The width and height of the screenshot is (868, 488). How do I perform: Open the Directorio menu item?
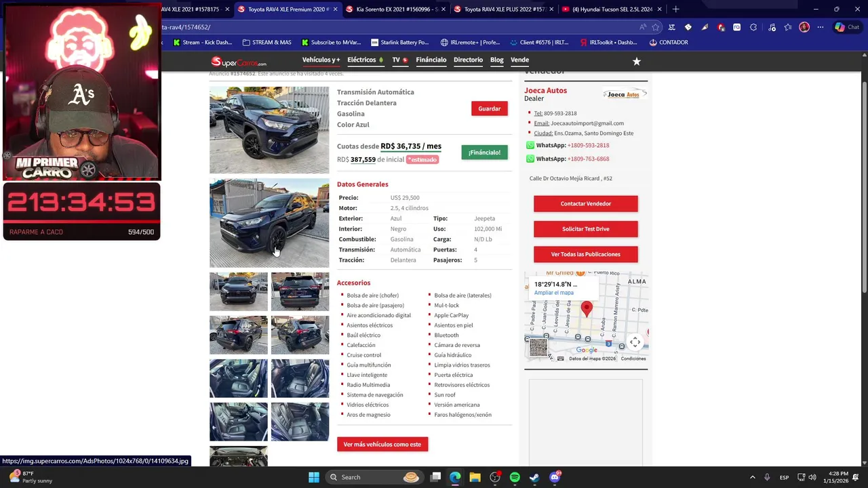click(x=468, y=60)
